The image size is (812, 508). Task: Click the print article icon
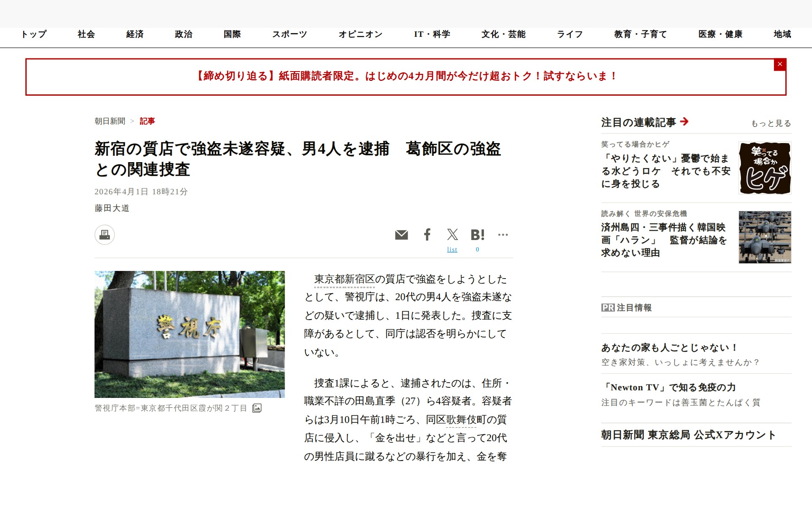pyautogui.click(x=104, y=235)
